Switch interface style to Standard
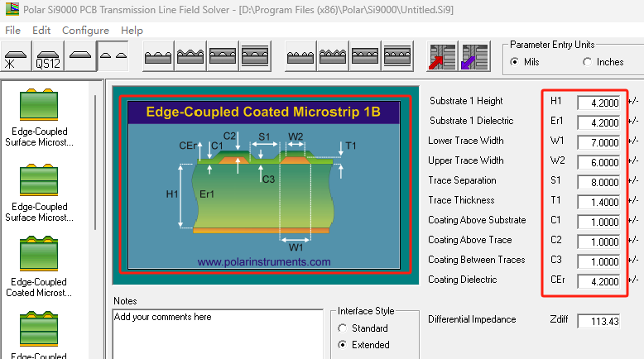The width and height of the screenshot is (644, 359). 344,328
